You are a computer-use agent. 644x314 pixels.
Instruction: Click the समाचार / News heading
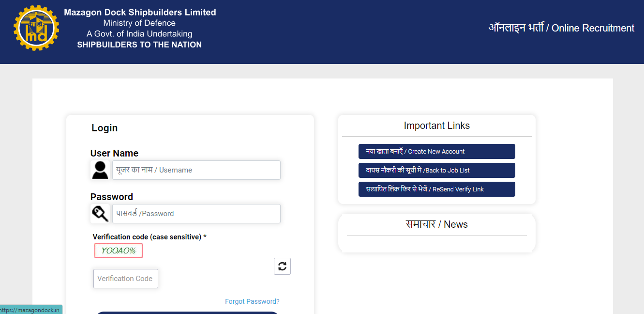click(x=437, y=224)
